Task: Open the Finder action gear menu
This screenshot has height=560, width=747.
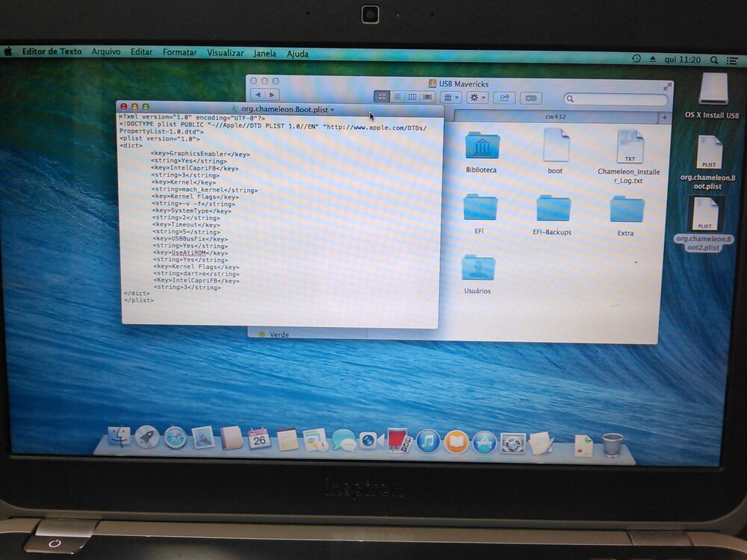Action: click(x=477, y=98)
